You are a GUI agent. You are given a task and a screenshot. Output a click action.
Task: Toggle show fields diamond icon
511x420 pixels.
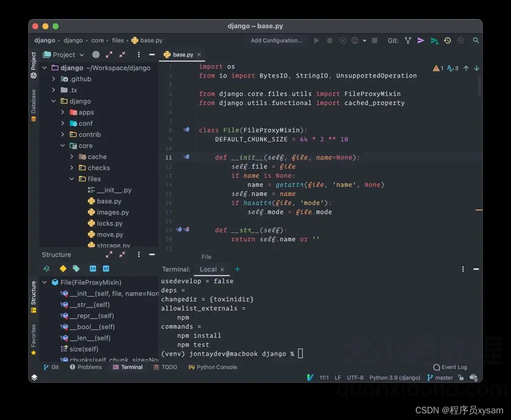tap(63, 269)
